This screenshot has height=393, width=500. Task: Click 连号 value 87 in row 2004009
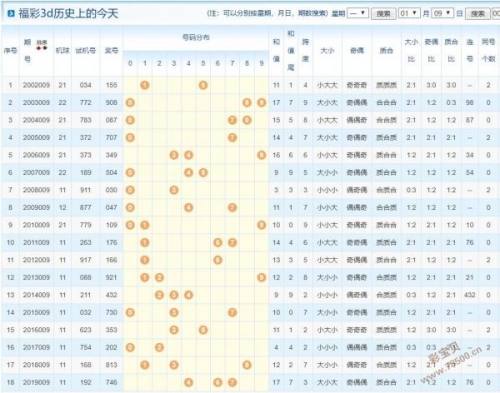(470, 120)
